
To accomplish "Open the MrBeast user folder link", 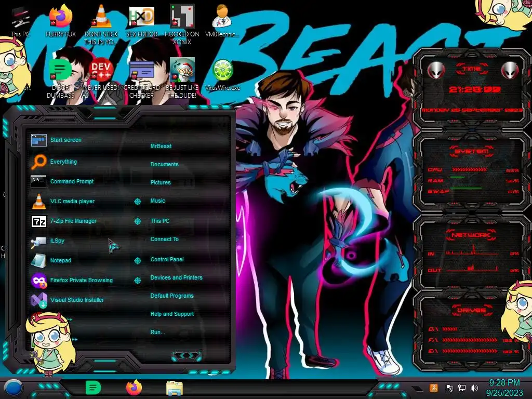I will pyautogui.click(x=161, y=146).
